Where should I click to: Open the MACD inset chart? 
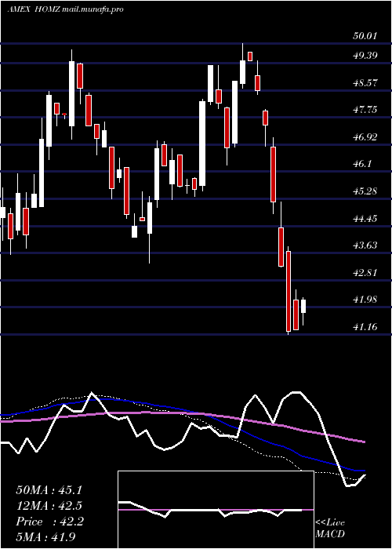216,510
